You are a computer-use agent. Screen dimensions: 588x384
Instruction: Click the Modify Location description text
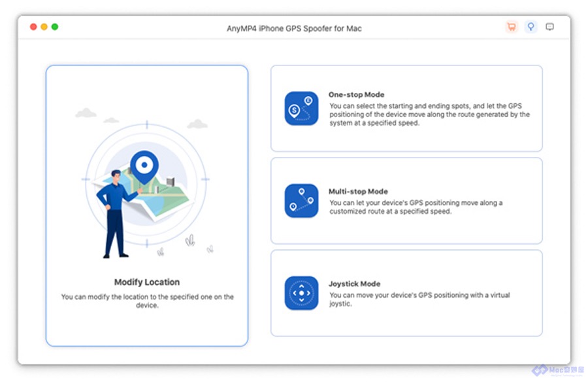point(148,301)
